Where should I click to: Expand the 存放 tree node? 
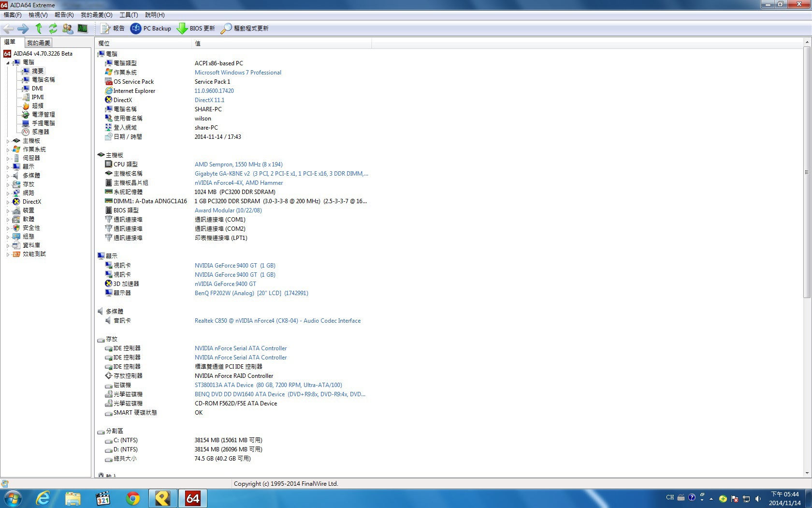coord(8,184)
